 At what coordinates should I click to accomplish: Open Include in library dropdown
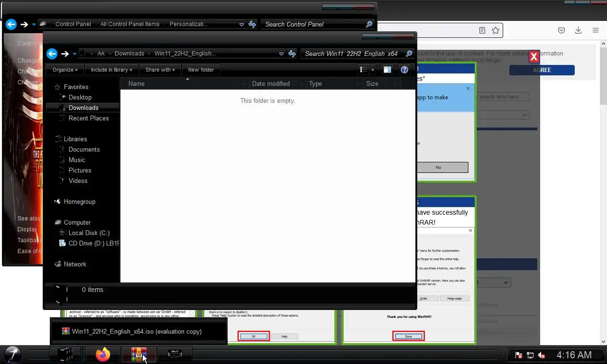[111, 70]
